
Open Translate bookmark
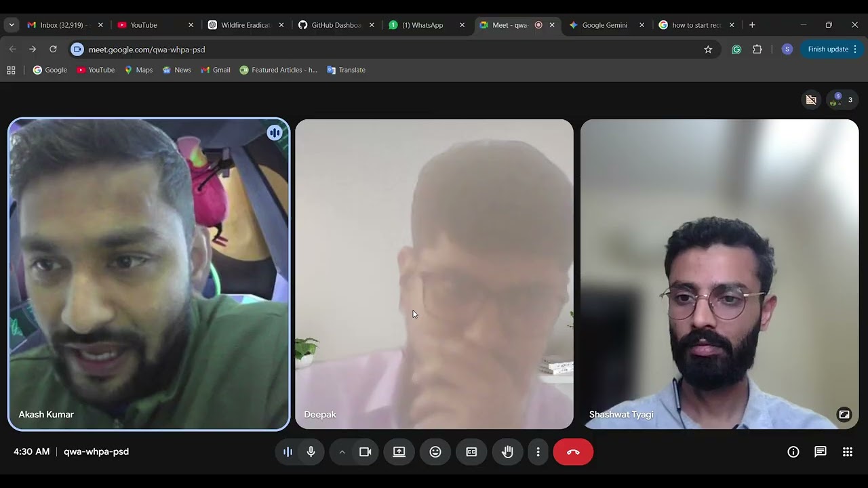346,70
